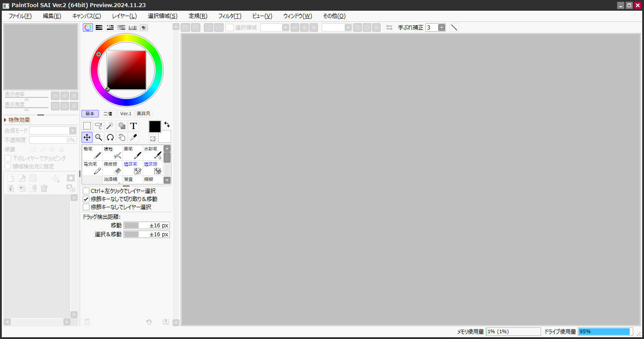The width and height of the screenshot is (644, 339).
Task: Show the intermediate color bar panel
Action: pyautogui.click(x=121, y=27)
